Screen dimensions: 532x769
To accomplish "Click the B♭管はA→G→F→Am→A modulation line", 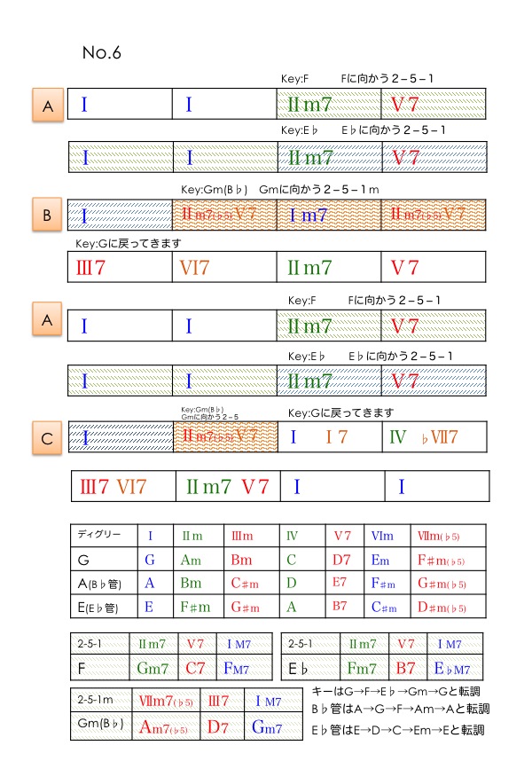I will 400,709.
